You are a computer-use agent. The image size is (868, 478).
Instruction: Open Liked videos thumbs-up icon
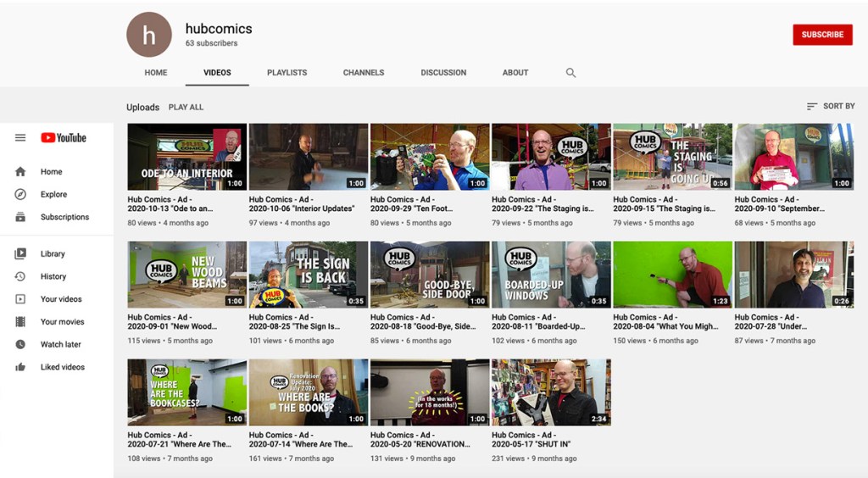(20, 367)
